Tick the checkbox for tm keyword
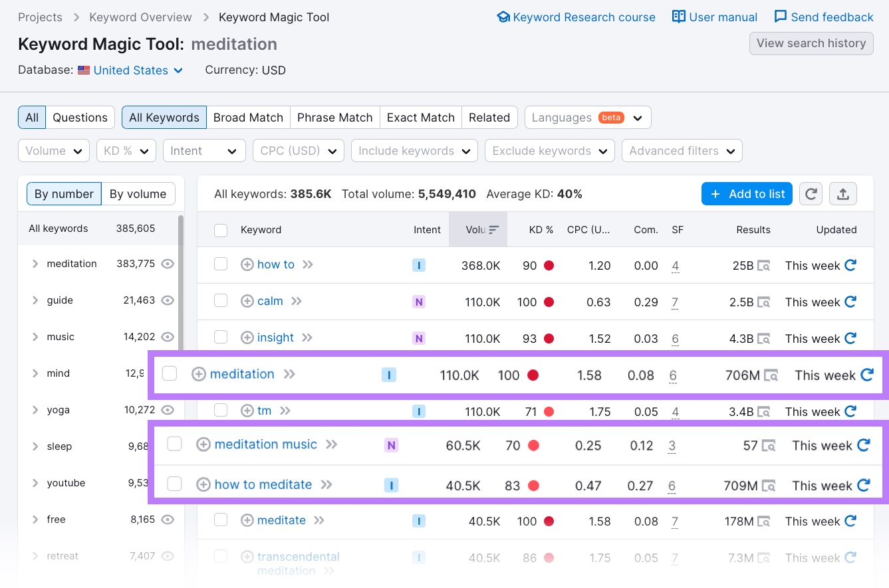This screenshot has height=588, width=889. 221,411
